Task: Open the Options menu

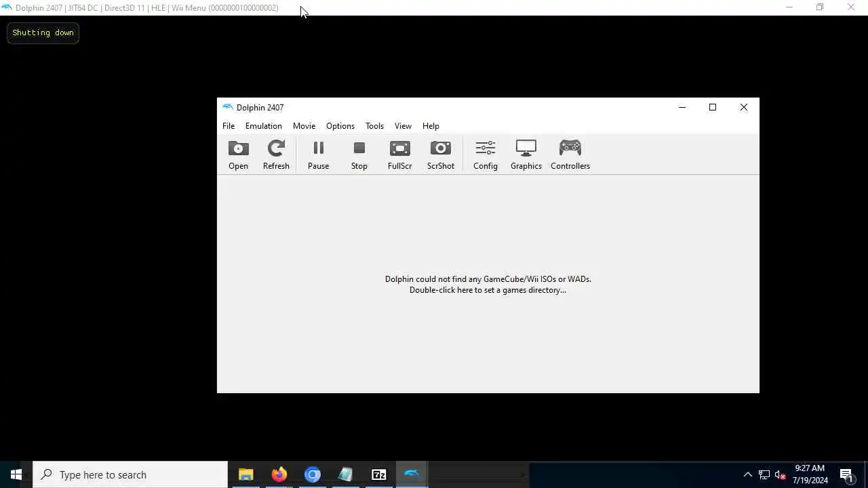Action: point(340,126)
